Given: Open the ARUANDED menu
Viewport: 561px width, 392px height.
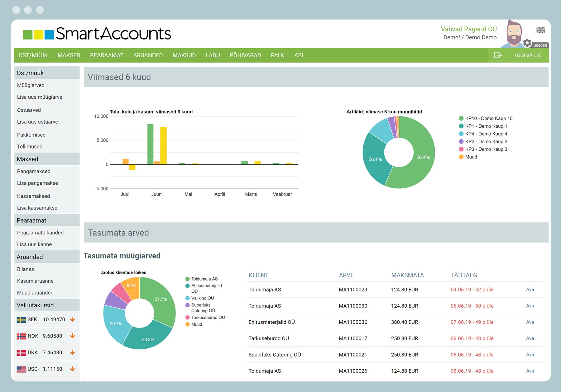Looking at the screenshot, I should [x=148, y=55].
